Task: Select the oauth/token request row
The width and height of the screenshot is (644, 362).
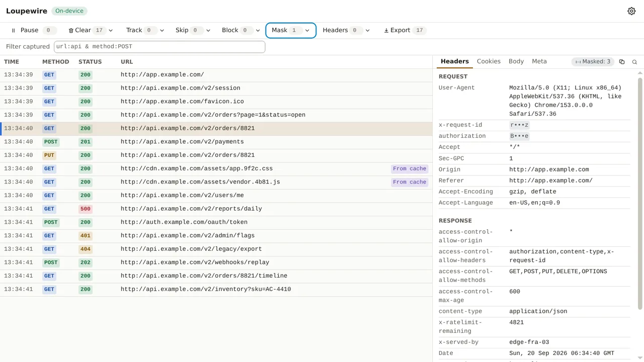Action: point(216,222)
